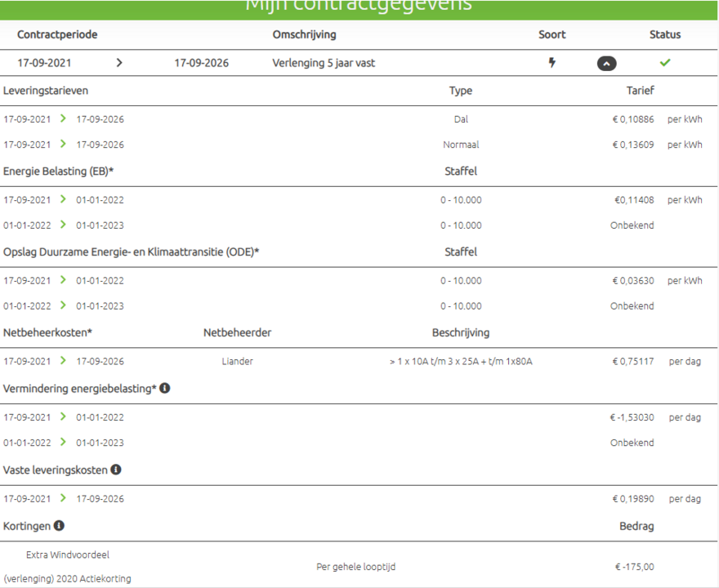Click the green chevron in the Liander row
This screenshot has height=588, width=719.
coord(64,361)
